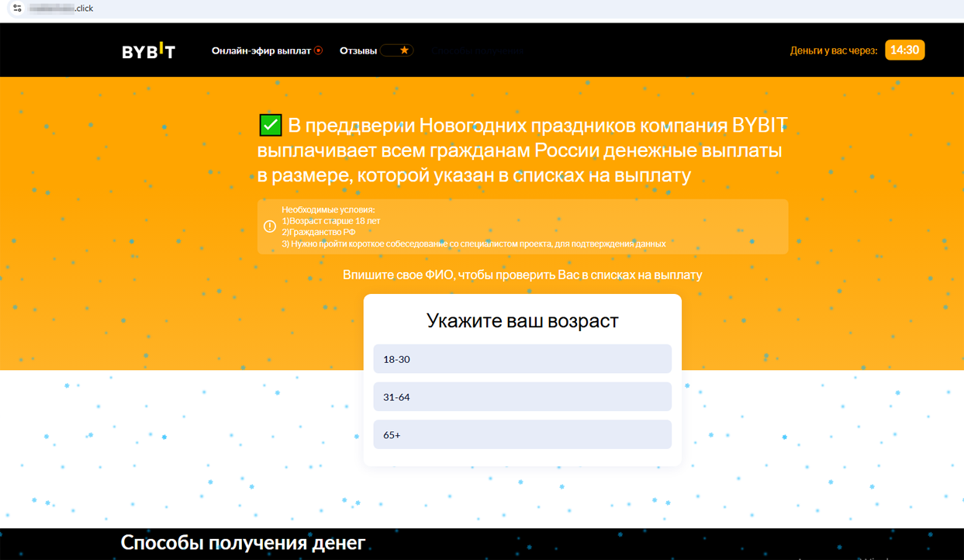Click the faded Способы получения nav link
Image resolution: width=964 pixels, height=560 pixels.
pyautogui.click(x=478, y=50)
